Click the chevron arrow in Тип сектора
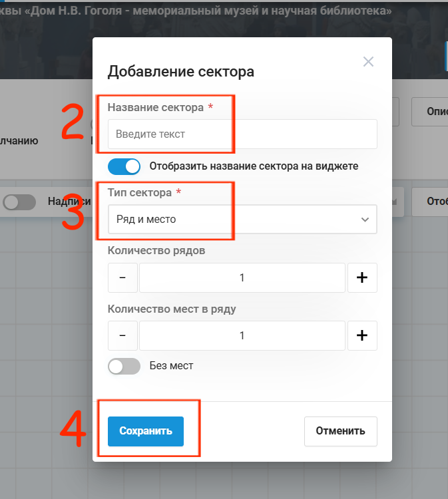The height and width of the screenshot is (499, 448). (x=365, y=220)
